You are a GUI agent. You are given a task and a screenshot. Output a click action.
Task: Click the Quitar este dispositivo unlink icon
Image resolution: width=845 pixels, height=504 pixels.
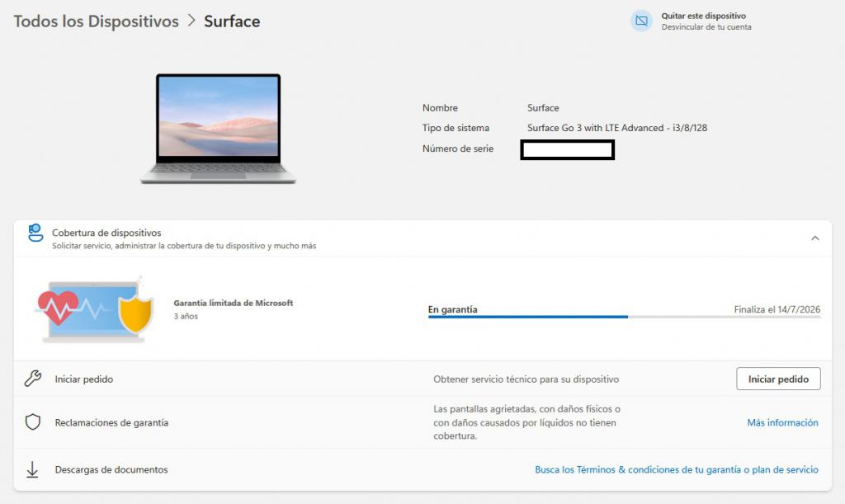(x=641, y=21)
